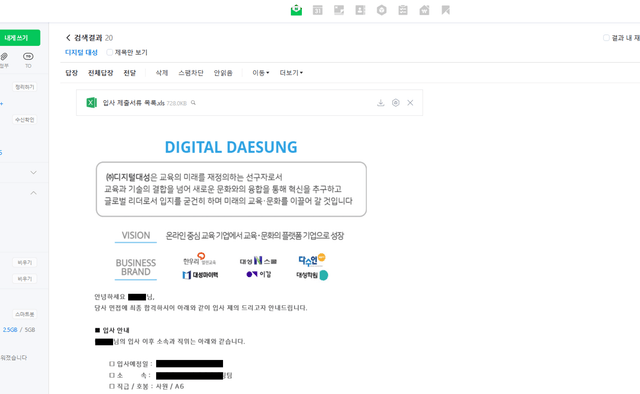Click 전체답장 to reply all

(x=100, y=73)
